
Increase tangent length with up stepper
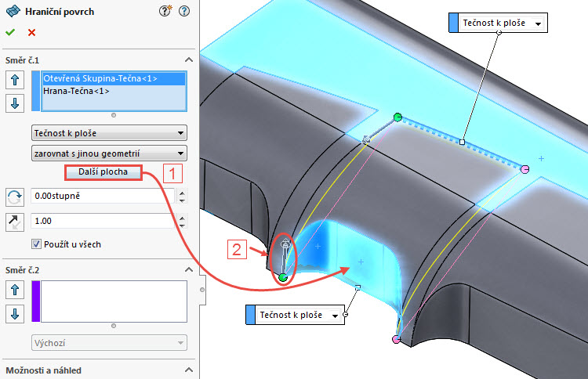pyautogui.click(x=182, y=218)
